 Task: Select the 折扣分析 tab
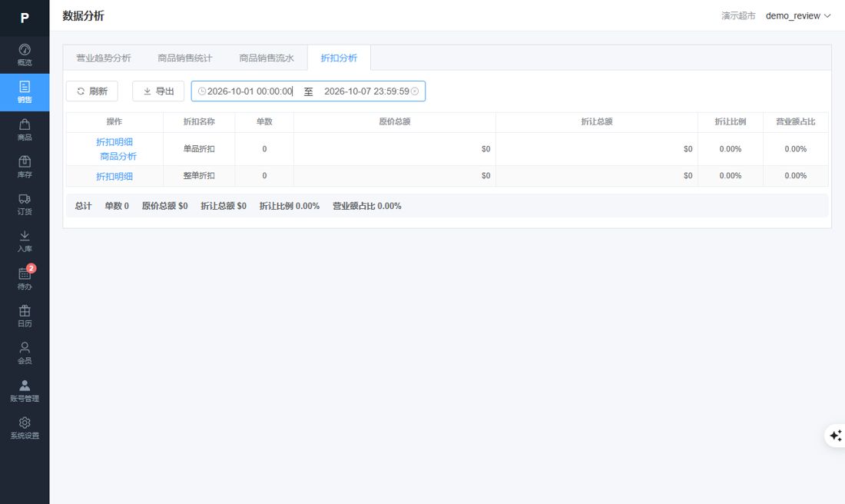[x=339, y=58]
